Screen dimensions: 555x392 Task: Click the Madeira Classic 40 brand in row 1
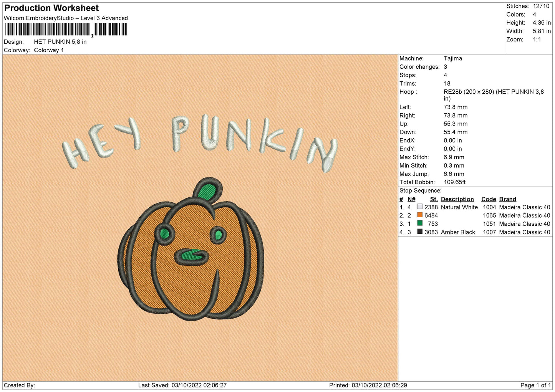(x=525, y=207)
